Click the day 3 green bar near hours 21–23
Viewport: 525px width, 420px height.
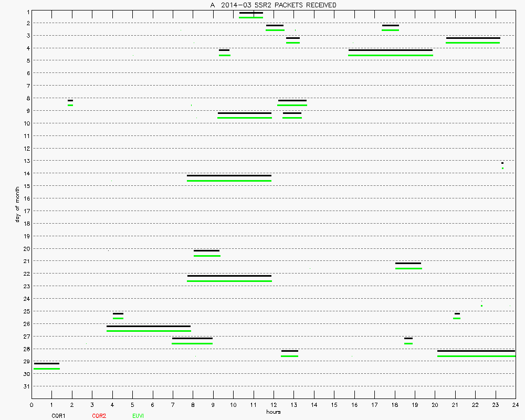[x=472, y=43]
